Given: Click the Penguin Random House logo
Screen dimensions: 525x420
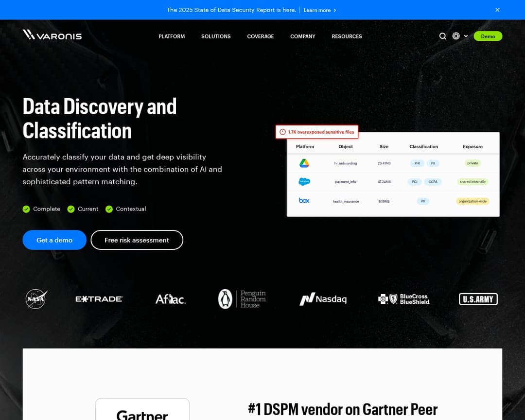Looking at the screenshot, I should click(x=242, y=299).
